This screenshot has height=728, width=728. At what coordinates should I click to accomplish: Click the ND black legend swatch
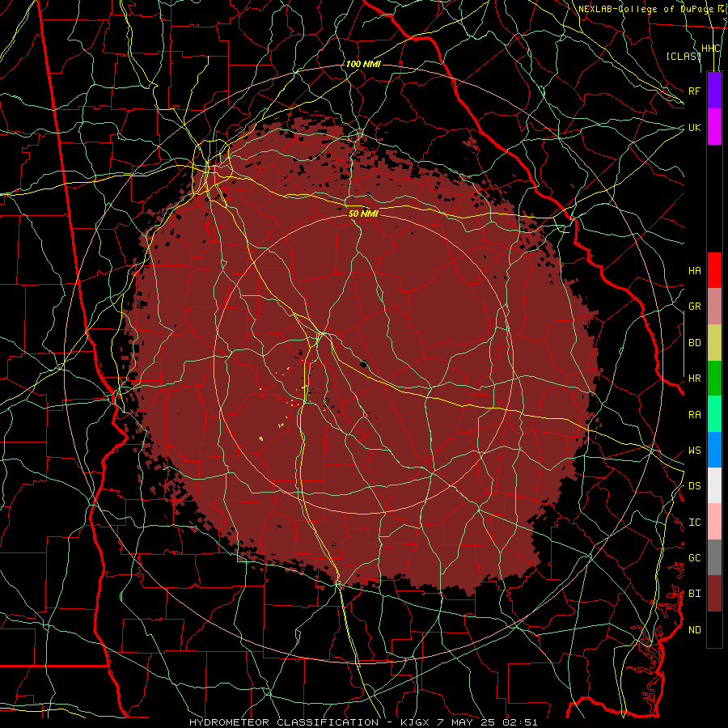click(714, 629)
